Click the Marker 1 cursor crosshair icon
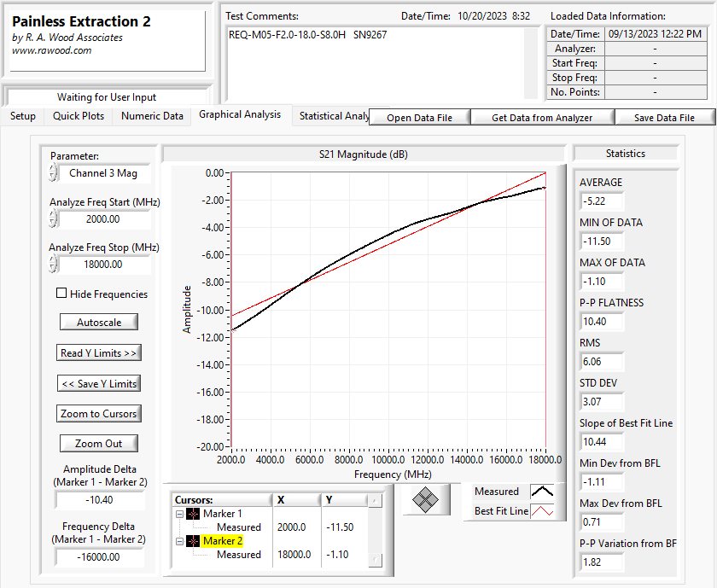Viewport: 717px width, 588px height. pos(193,514)
